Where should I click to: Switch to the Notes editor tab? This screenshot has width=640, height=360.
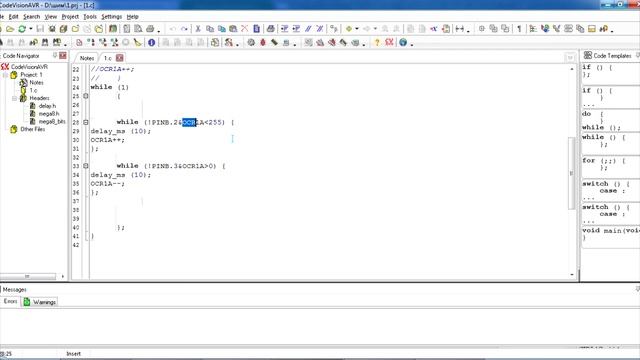tap(87, 58)
